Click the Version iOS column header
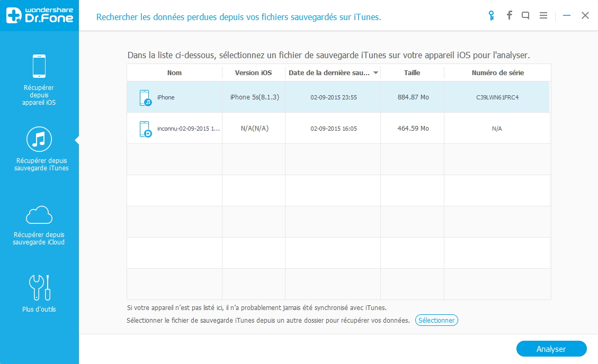The image size is (598, 364). pos(253,73)
